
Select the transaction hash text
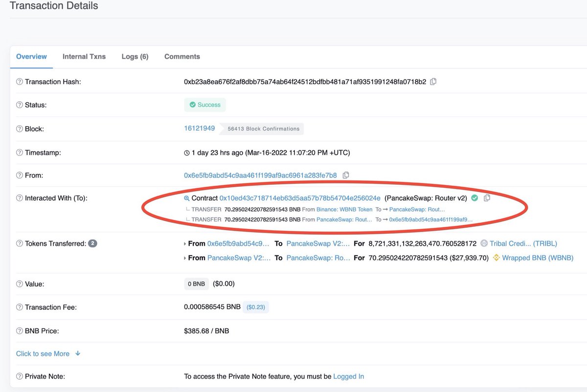[x=305, y=82]
